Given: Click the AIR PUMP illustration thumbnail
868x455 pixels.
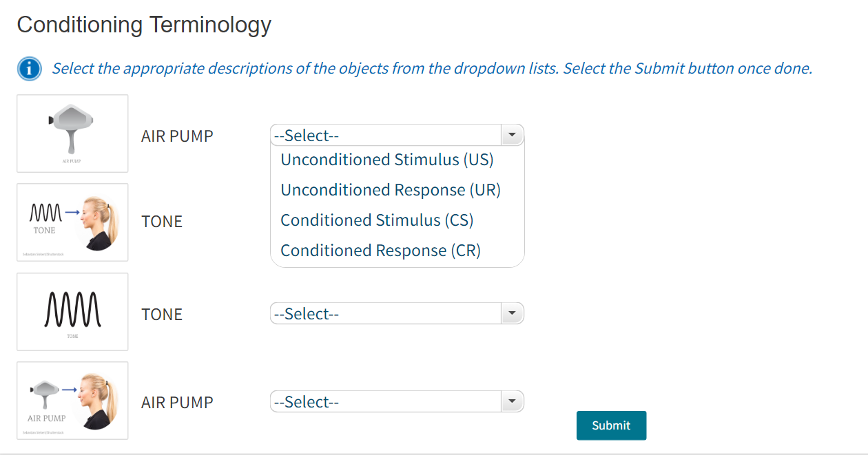Looking at the screenshot, I should (72, 133).
